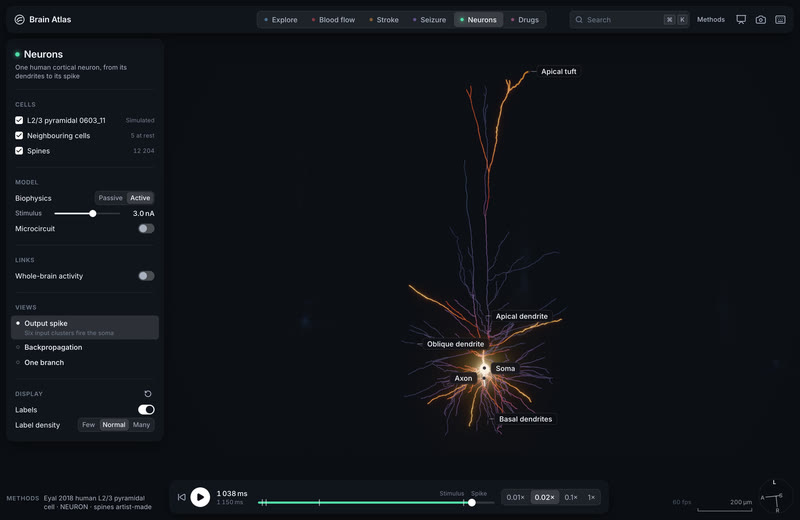Enable Whole-brain activity switch
Viewport: 800px width, 520px height.
[x=146, y=276]
